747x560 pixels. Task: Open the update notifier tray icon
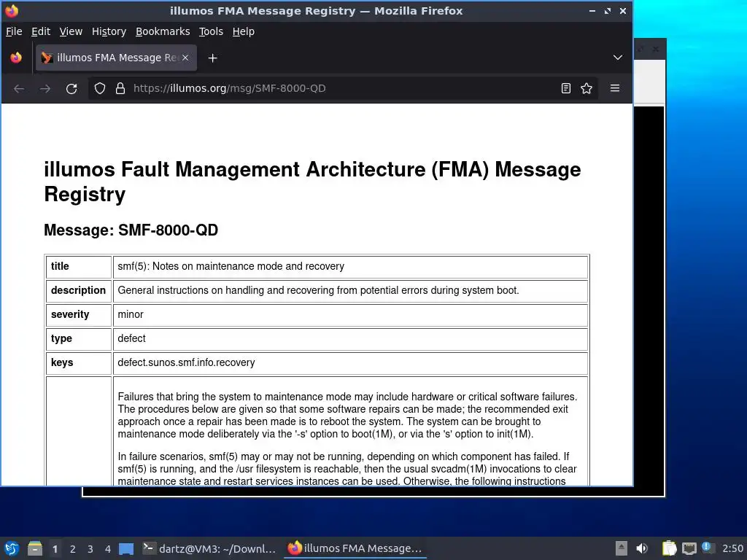click(708, 548)
